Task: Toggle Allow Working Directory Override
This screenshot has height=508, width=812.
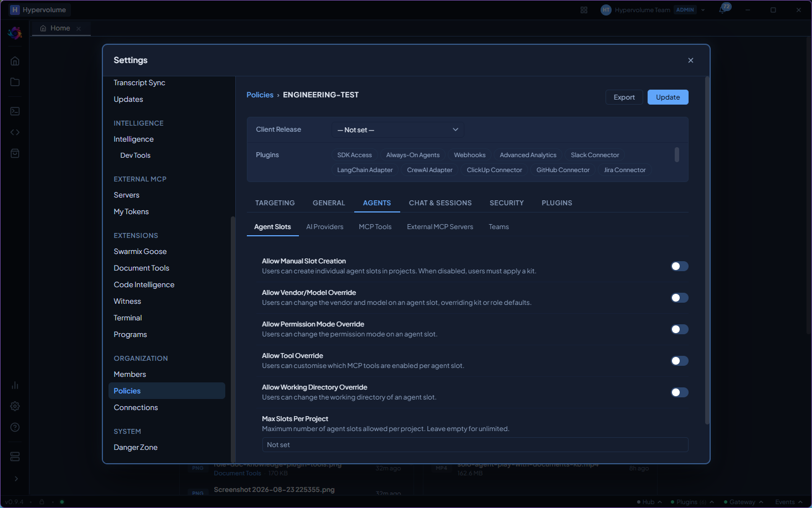Action: point(680,392)
